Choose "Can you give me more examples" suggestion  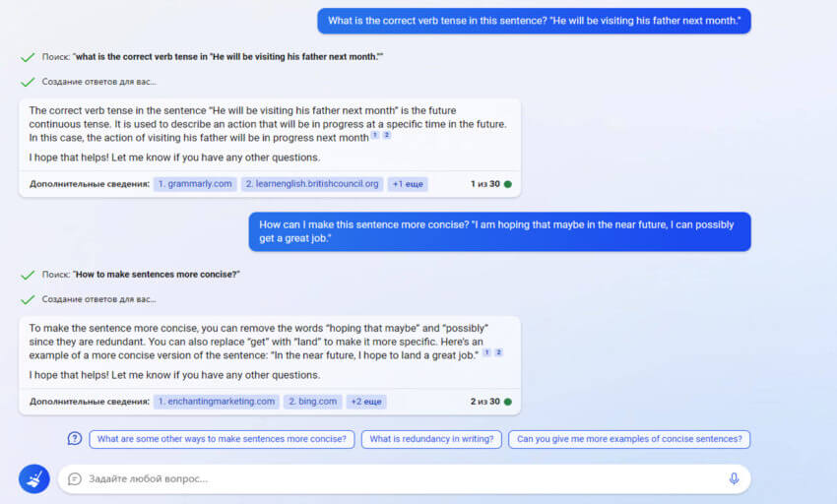pos(629,439)
